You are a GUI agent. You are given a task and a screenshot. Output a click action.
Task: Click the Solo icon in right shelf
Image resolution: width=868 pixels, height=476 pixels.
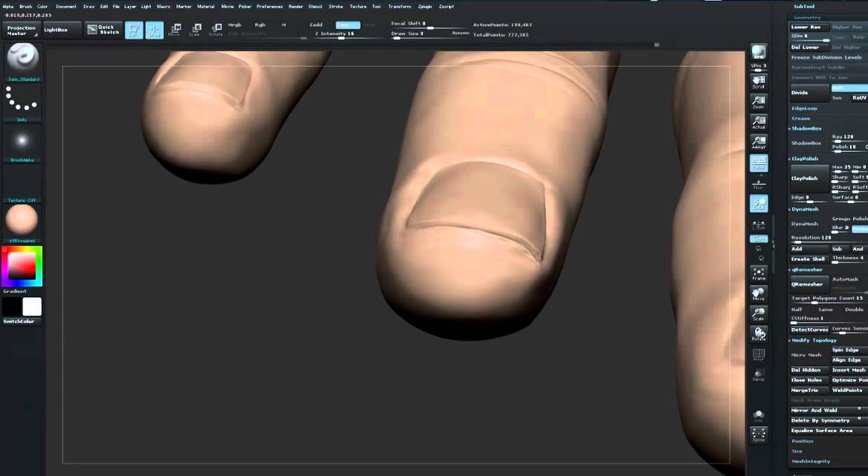(759, 416)
